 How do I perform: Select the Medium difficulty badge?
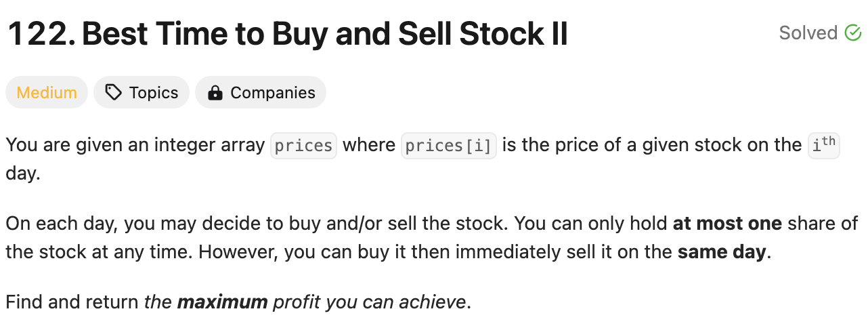47,93
